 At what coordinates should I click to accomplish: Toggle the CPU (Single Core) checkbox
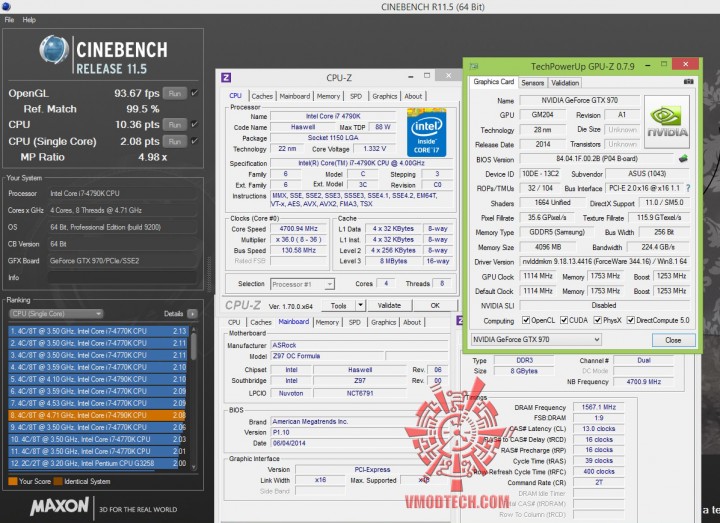click(x=195, y=141)
